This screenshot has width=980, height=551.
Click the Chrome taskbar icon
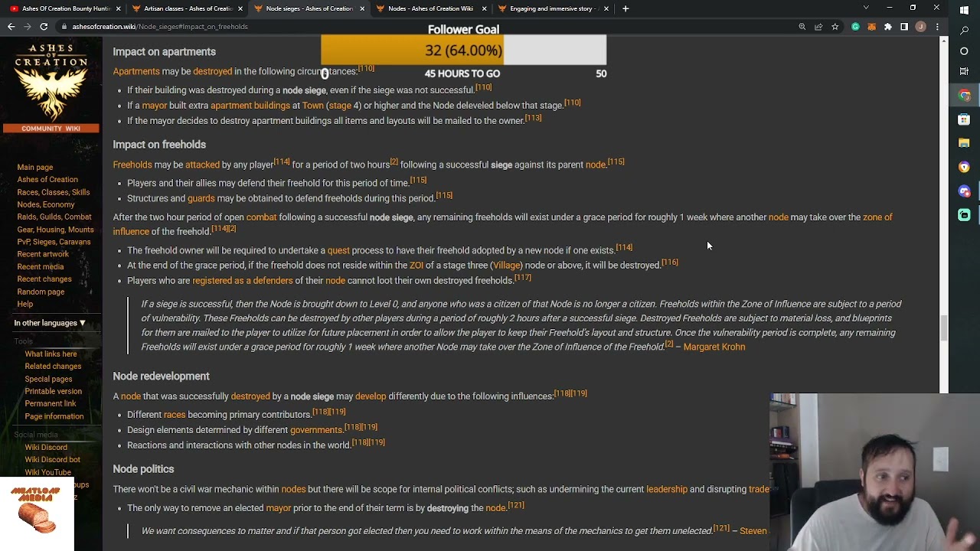(964, 96)
